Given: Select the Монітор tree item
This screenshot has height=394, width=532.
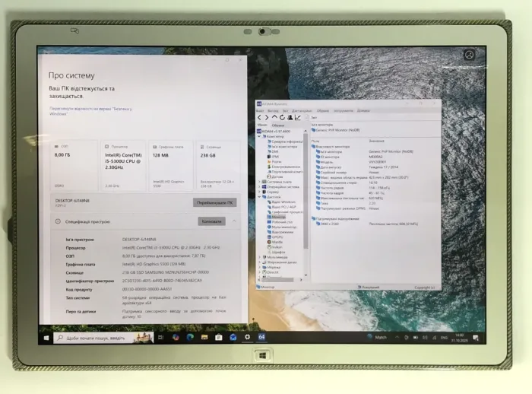Looking at the screenshot, I should point(276,217).
